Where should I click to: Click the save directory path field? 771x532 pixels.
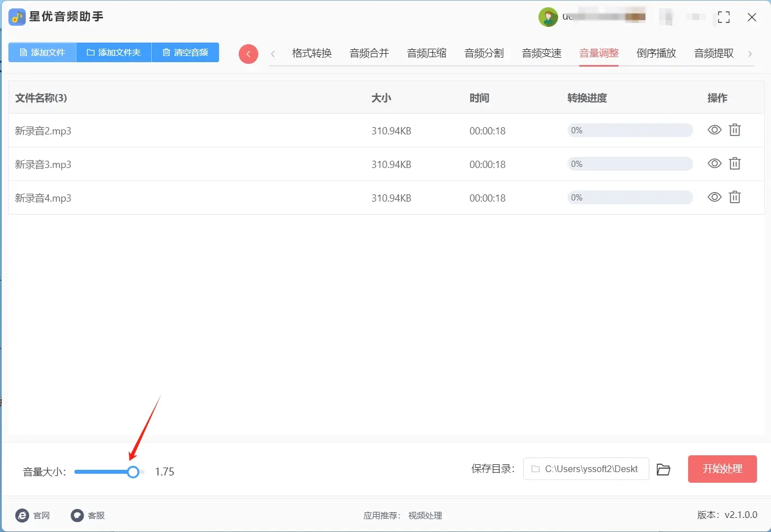pos(586,469)
